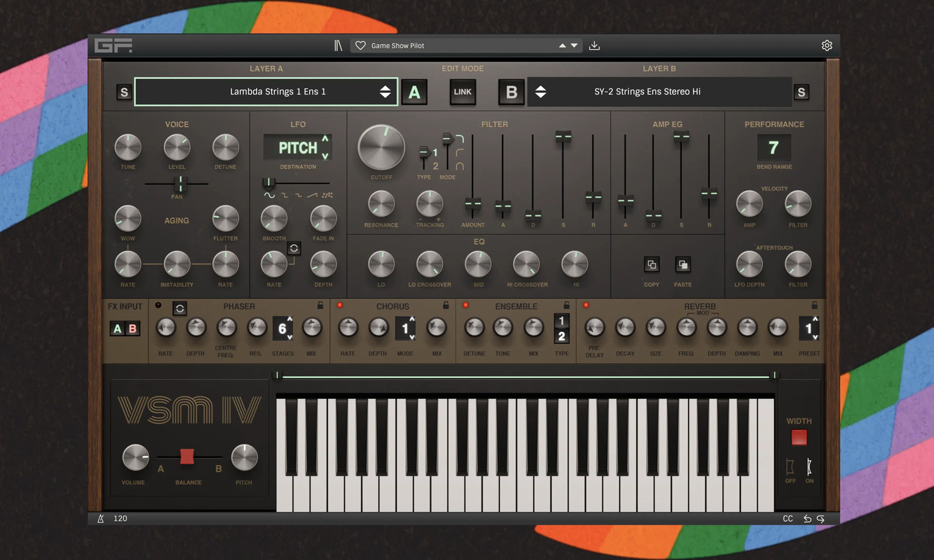Screen dimensions: 934x560
Task: Step LFO destination down from PITCH
Action: 325,156
